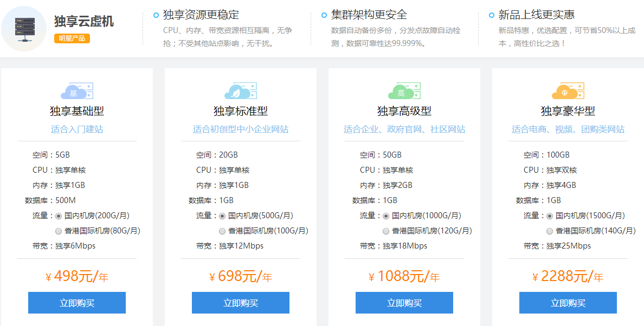Screen dimensions: 644x326
Task: Click the 独享资源更稳定 heading
Action: (x=201, y=15)
